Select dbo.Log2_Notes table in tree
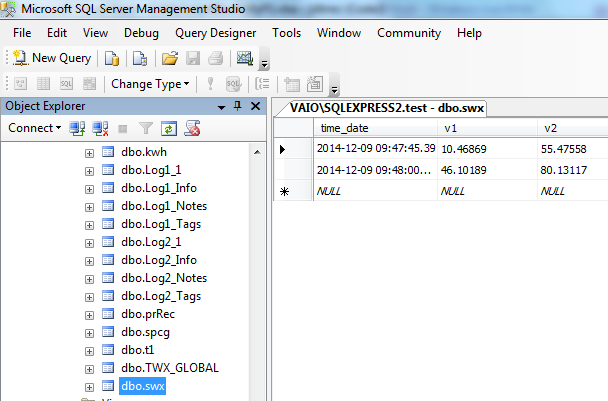 coord(164,278)
